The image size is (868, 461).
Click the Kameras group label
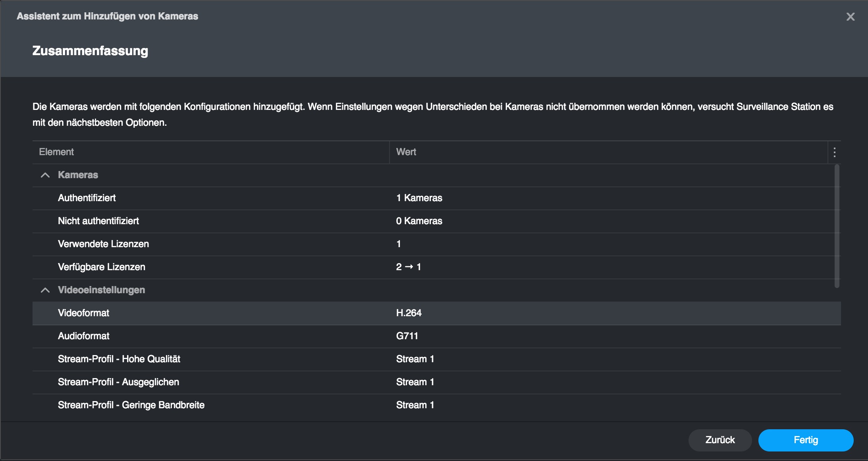(78, 175)
